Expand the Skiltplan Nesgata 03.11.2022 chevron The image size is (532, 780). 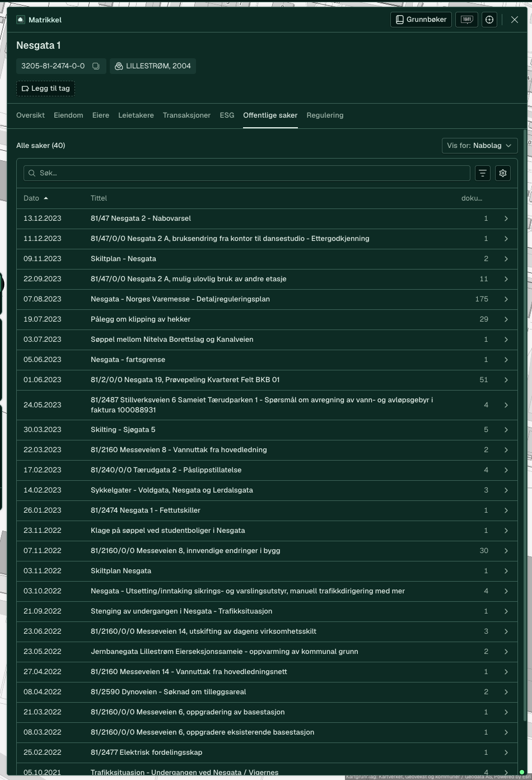pyautogui.click(x=506, y=571)
